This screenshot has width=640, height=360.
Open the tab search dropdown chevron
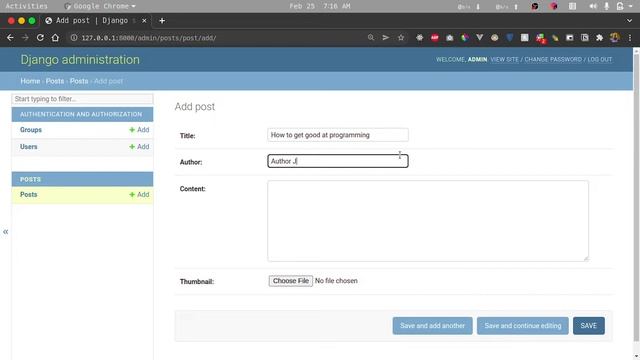629,20
